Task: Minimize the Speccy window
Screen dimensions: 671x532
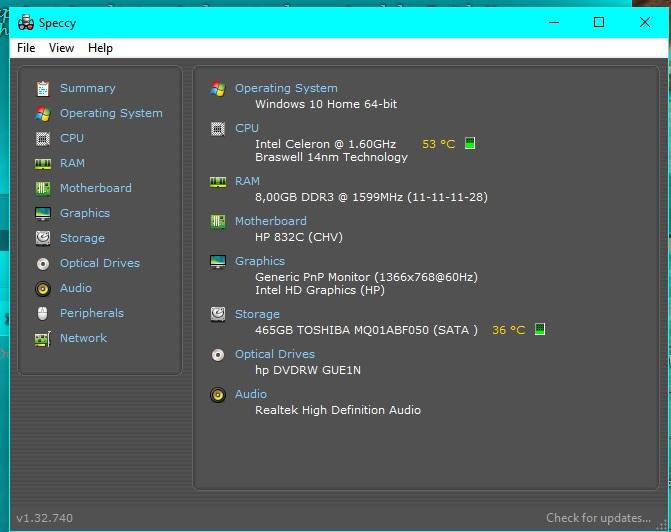Action: [554, 22]
